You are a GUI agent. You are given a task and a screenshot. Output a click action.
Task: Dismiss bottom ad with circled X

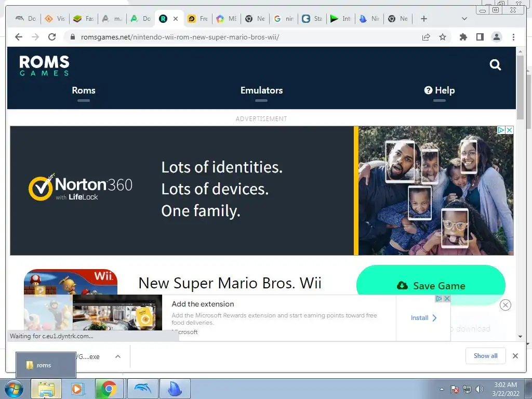click(506, 305)
